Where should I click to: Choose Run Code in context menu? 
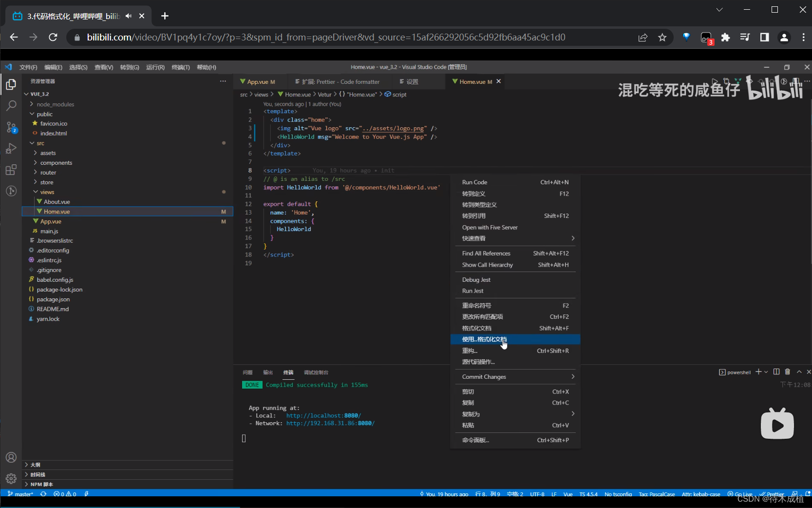point(515,182)
